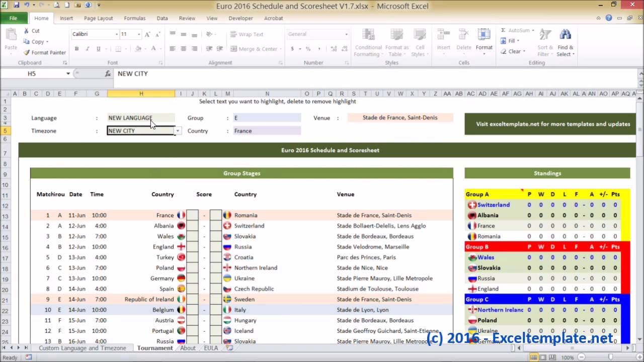Viewport: 644px width, 362px height.
Task: Customize Quick Access Toolbar dropdown
Action: pyautogui.click(x=99, y=6)
